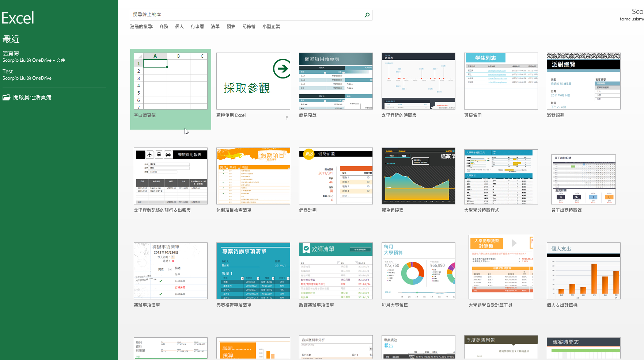Select the 派對規劃 template
This screenshot has width=644, height=360.
click(584, 81)
